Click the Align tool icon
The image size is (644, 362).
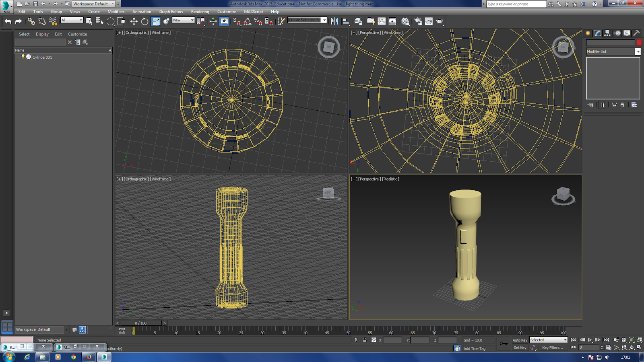(x=345, y=21)
